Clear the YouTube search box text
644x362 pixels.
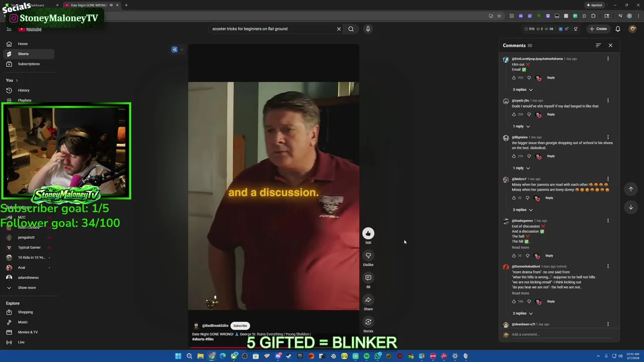coord(339,29)
